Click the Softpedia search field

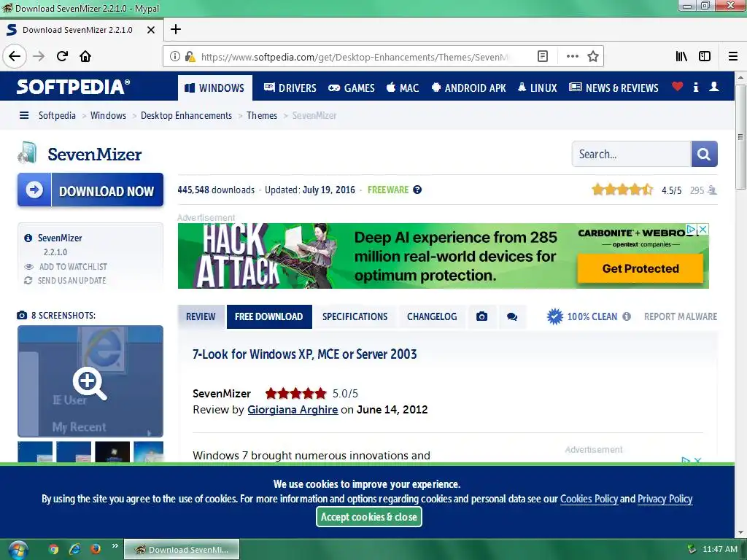pyautogui.click(x=631, y=154)
